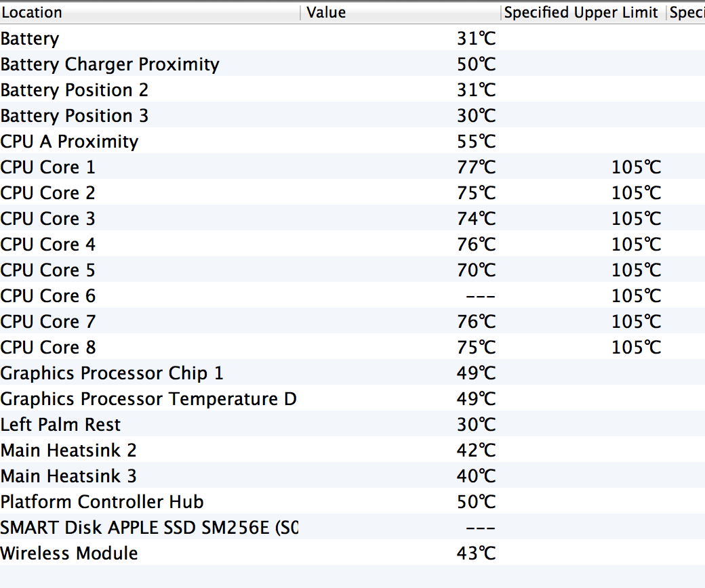Click the 30°C Left Palm Rest value
The height and width of the screenshot is (588, 705).
476,425
